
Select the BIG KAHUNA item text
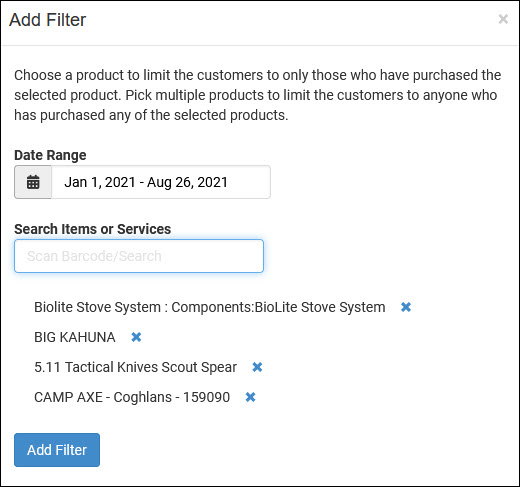click(x=75, y=337)
